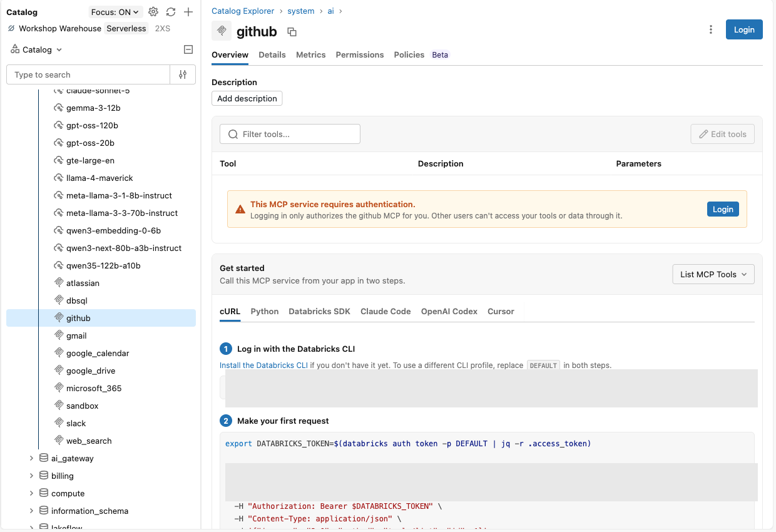Click the llama-4-maverick model icon
The height and width of the screenshot is (532, 776).
[59, 178]
